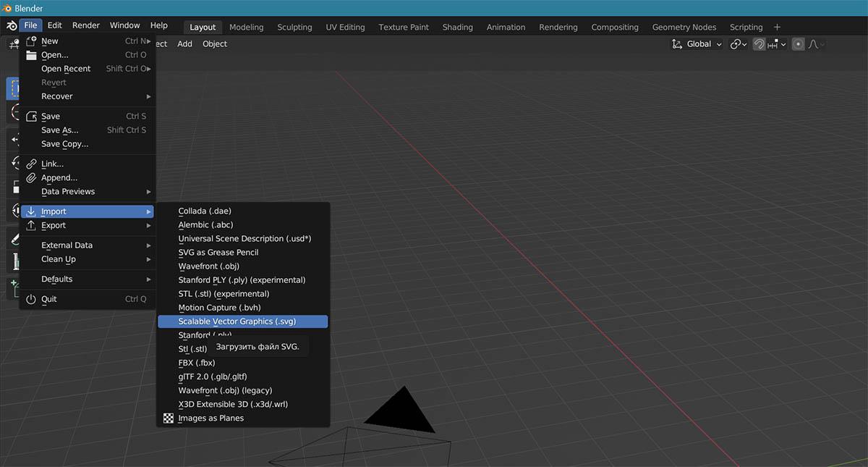868x467 pixels.
Task: Click the Append paperclip icon
Action: (x=31, y=178)
